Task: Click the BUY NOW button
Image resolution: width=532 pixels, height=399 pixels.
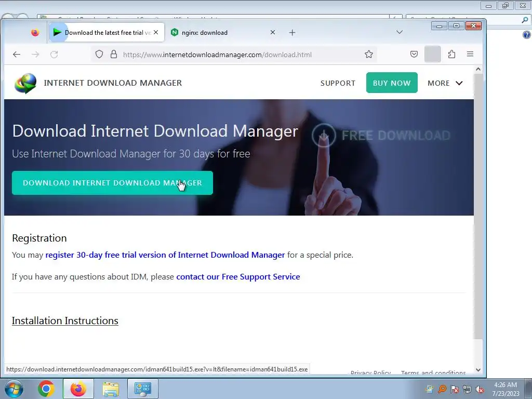Action: click(392, 83)
